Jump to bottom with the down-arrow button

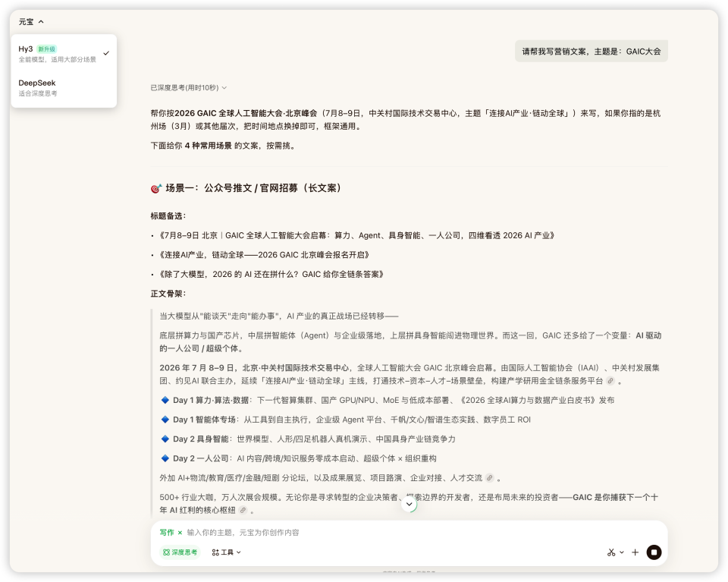409,504
